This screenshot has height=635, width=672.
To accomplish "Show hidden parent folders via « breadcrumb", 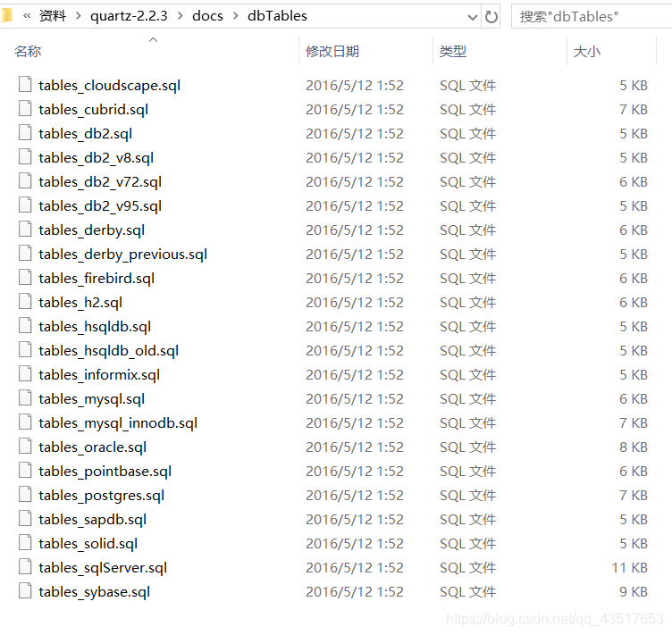I will (x=27, y=16).
